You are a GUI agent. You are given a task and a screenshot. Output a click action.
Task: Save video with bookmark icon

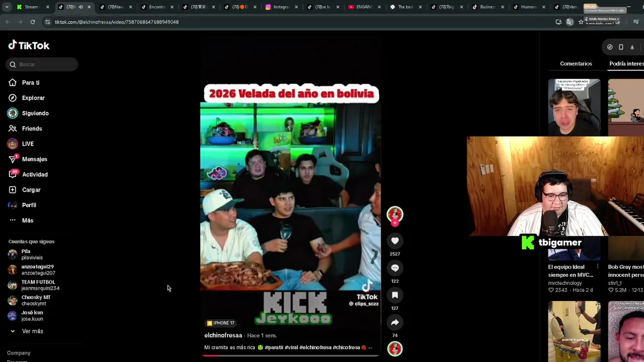tap(395, 295)
